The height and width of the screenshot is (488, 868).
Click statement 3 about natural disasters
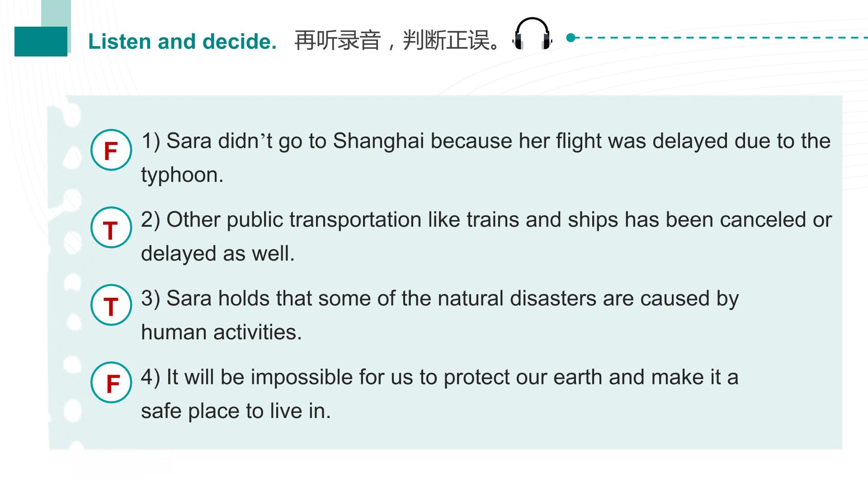440,315
